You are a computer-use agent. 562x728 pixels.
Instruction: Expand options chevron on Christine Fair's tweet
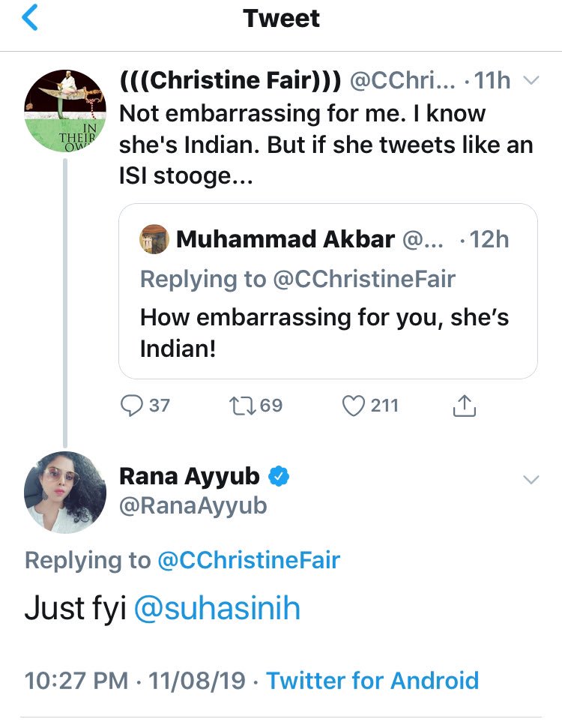pyautogui.click(x=531, y=81)
